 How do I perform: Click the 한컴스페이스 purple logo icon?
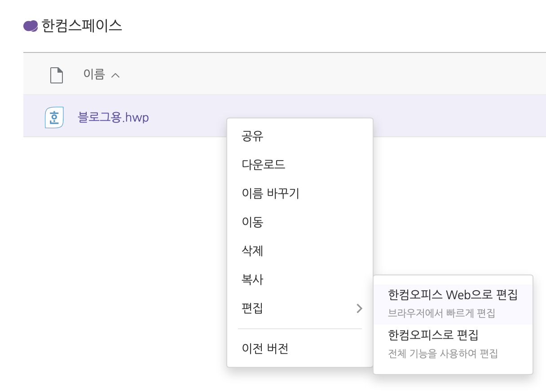pos(31,26)
